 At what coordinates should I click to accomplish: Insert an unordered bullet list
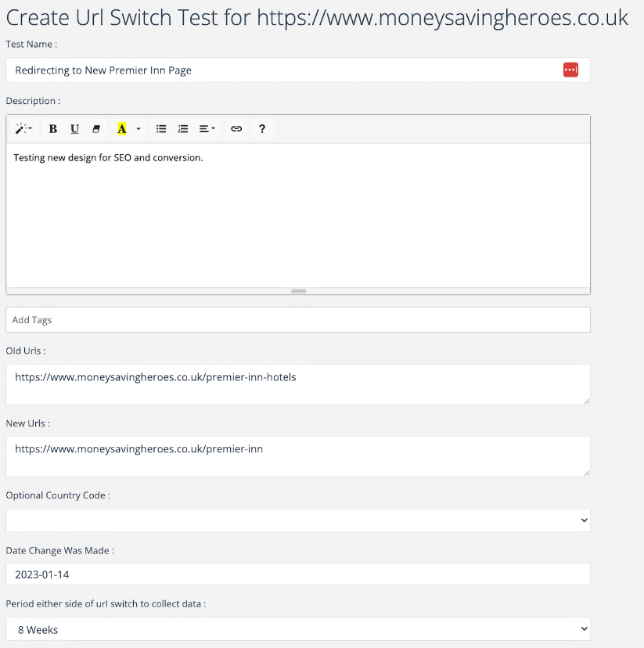click(161, 129)
